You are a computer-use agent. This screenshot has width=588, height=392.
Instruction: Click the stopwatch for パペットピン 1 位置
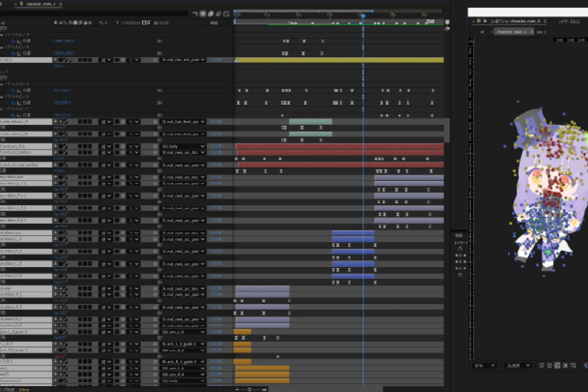pos(13,115)
